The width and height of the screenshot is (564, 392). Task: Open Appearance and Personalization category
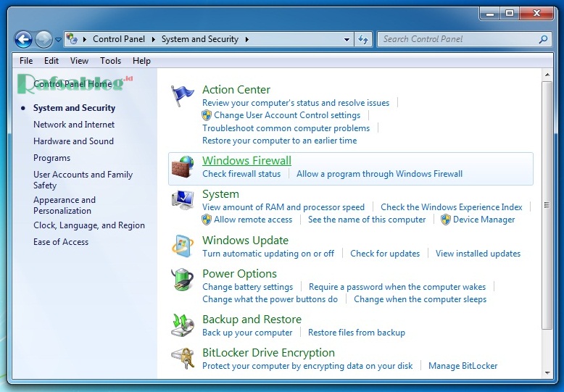click(x=65, y=205)
